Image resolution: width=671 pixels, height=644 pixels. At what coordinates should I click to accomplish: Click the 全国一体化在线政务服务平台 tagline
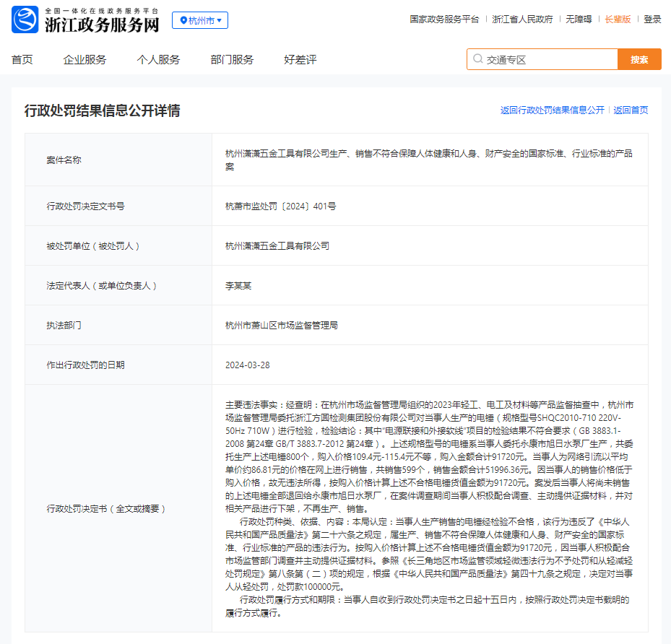click(x=102, y=11)
